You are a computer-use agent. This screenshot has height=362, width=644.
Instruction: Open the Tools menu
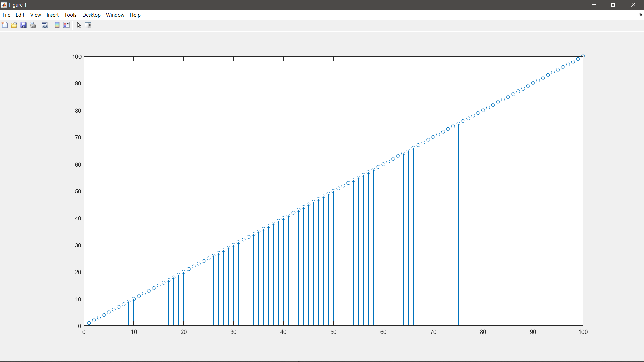coord(70,15)
